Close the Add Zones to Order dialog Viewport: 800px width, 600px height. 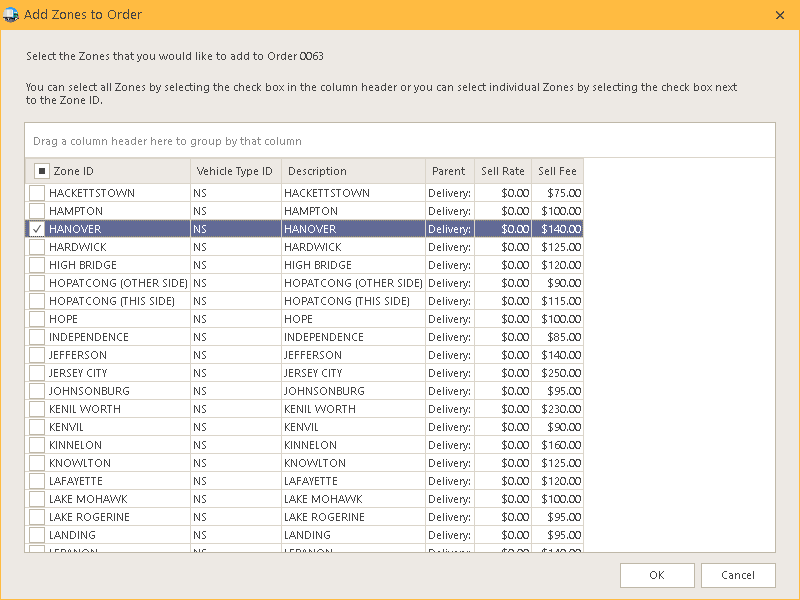pyautogui.click(x=780, y=15)
